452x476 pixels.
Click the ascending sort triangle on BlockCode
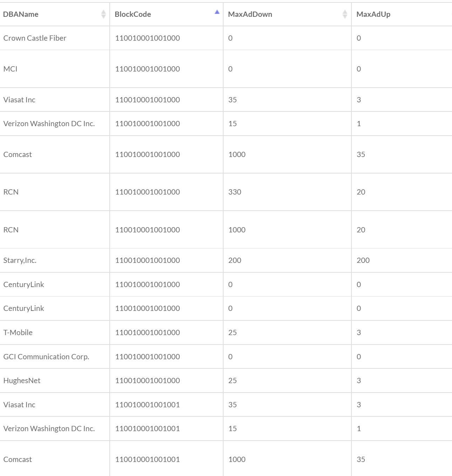(x=217, y=12)
